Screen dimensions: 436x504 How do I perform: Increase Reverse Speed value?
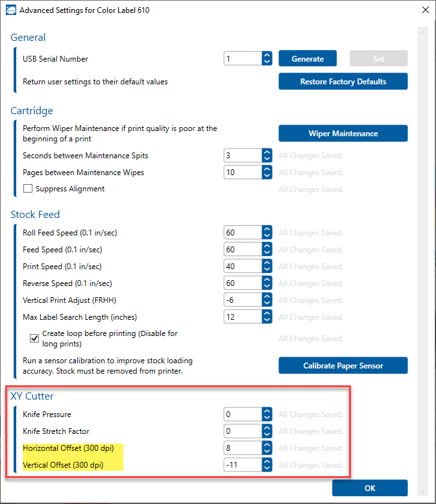coord(267,280)
